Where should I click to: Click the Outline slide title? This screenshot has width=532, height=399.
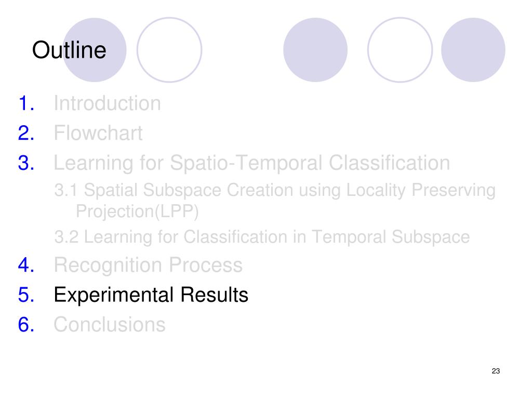tap(69, 50)
